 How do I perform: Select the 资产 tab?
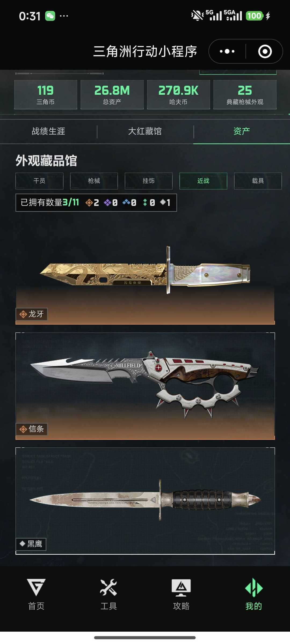click(x=242, y=131)
